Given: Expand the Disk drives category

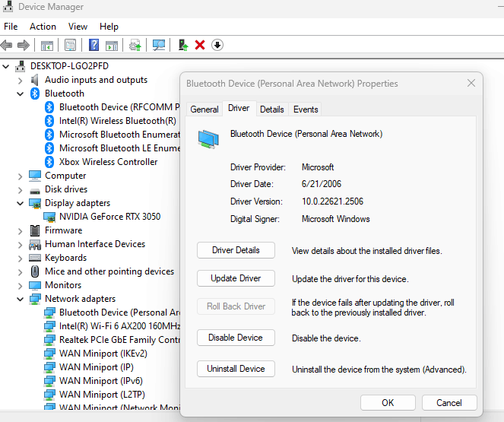Looking at the screenshot, I should pyautogui.click(x=21, y=190).
